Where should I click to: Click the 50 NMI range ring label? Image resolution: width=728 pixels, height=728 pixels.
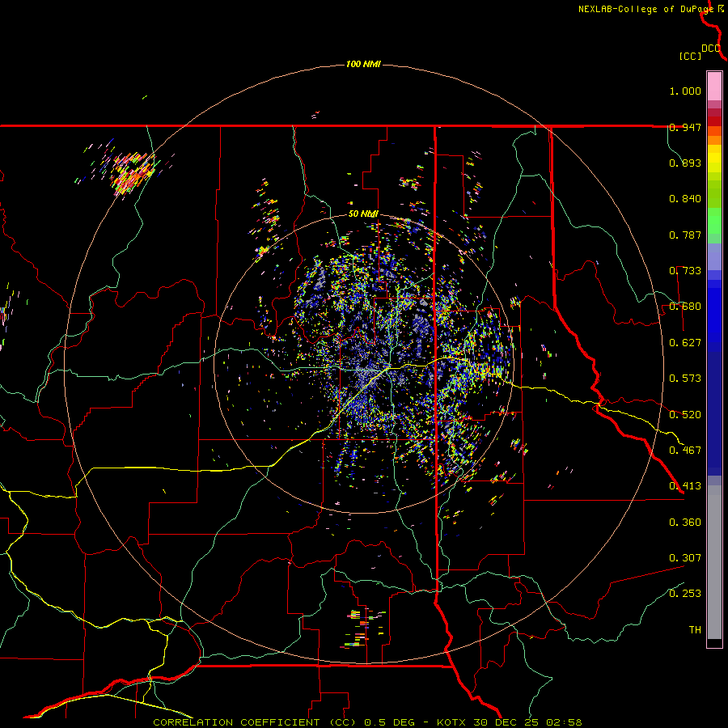(363, 214)
